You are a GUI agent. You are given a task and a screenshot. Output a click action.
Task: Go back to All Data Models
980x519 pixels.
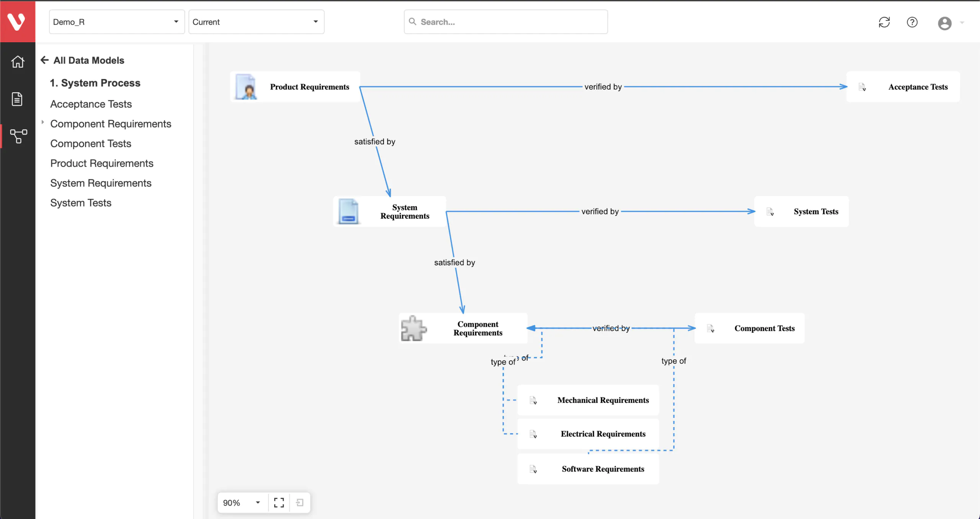pyautogui.click(x=89, y=60)
